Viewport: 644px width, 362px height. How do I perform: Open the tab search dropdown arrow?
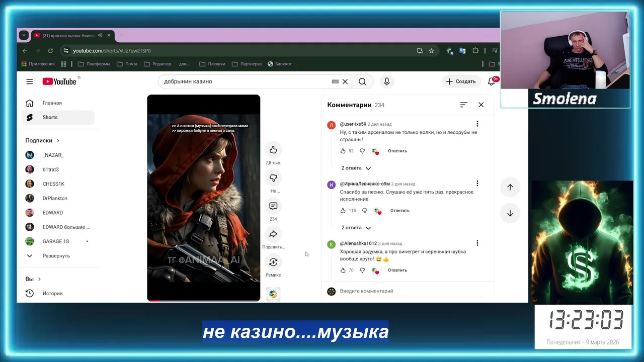(24, 36)
